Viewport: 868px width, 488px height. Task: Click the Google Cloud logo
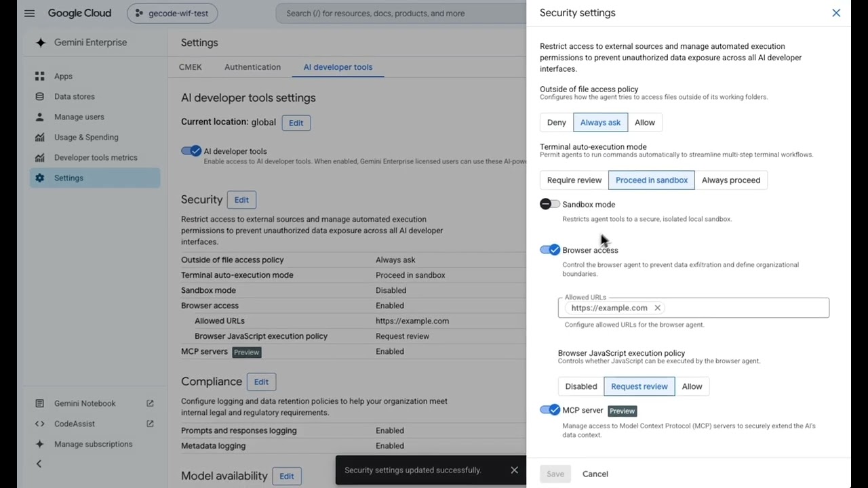coord(79,14)
